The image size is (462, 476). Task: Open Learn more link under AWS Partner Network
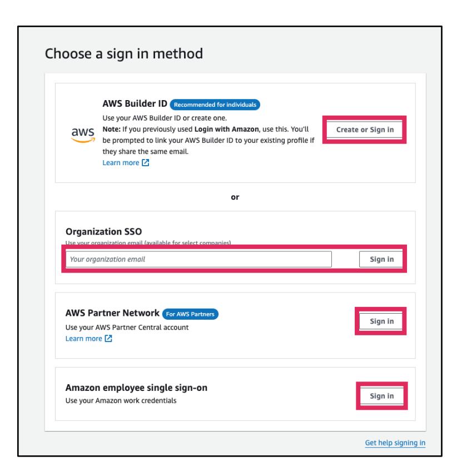tap(83, 338)
